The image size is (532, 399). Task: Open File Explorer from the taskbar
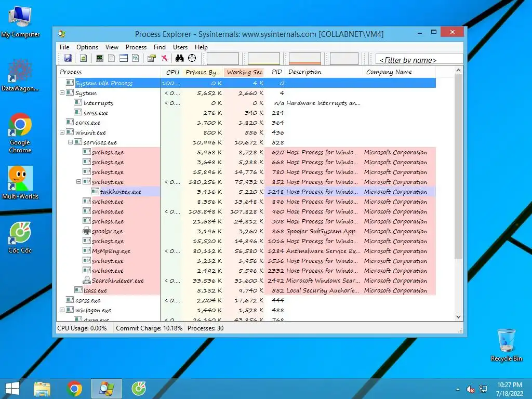click(x=42, y=389)
